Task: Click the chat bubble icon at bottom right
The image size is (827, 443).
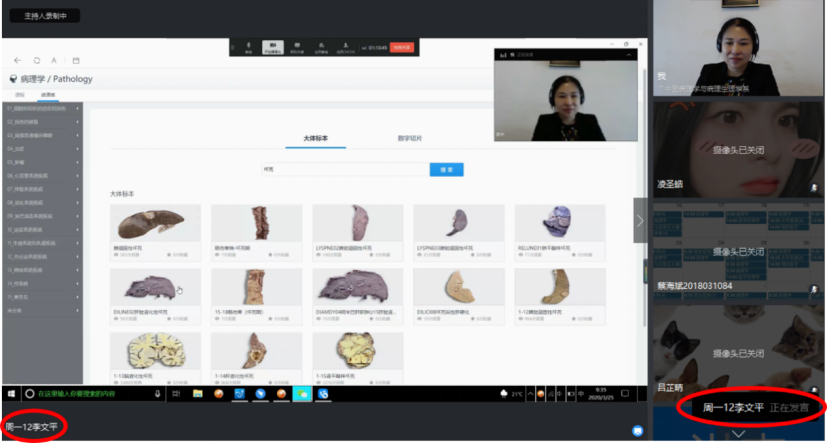Action: [637, 430]
